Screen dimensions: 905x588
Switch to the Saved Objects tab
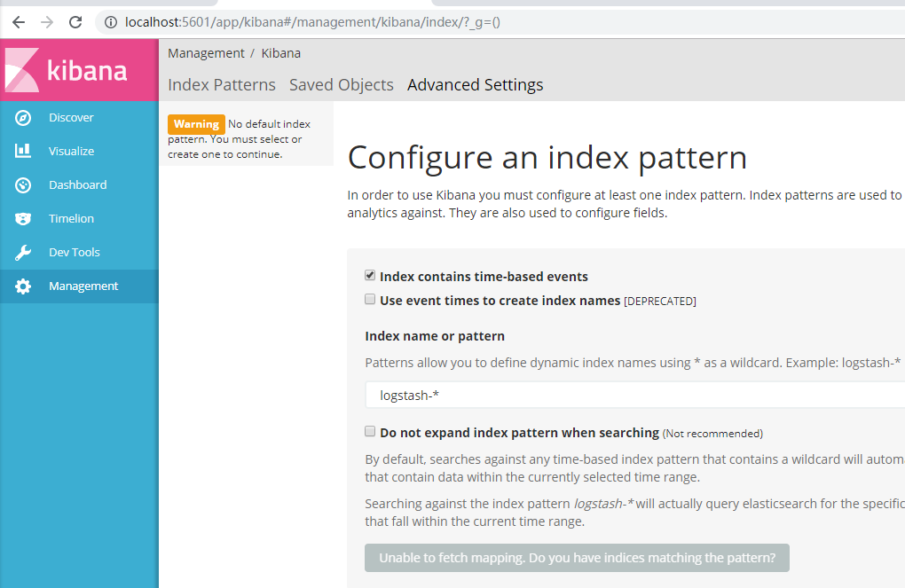(341, 85)
